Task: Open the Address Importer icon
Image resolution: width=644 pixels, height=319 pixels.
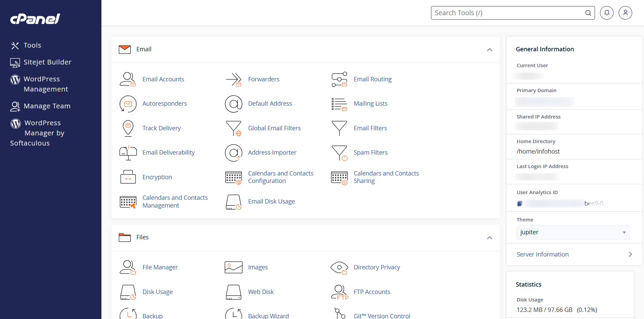Action: [234, 153]
